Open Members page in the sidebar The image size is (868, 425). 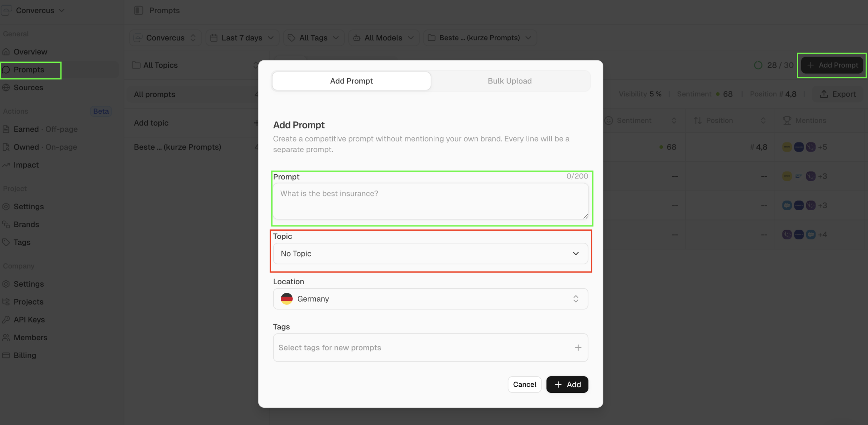point(30,337)
